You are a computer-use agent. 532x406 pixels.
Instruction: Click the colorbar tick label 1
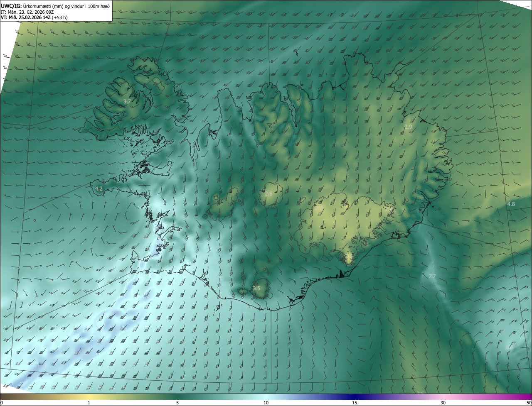[89, 403]
